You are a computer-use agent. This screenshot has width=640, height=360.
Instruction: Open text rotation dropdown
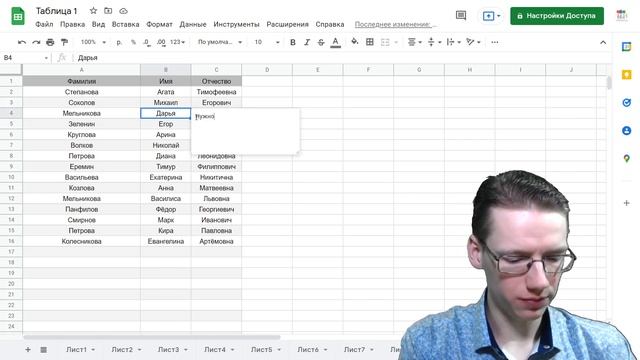pos(473,42)
